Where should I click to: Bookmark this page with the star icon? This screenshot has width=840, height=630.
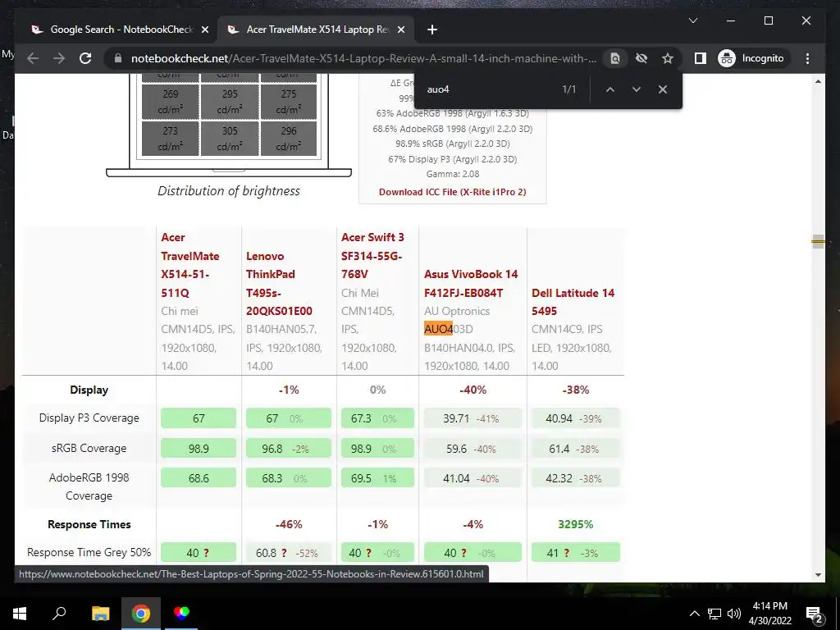[668, 58]
